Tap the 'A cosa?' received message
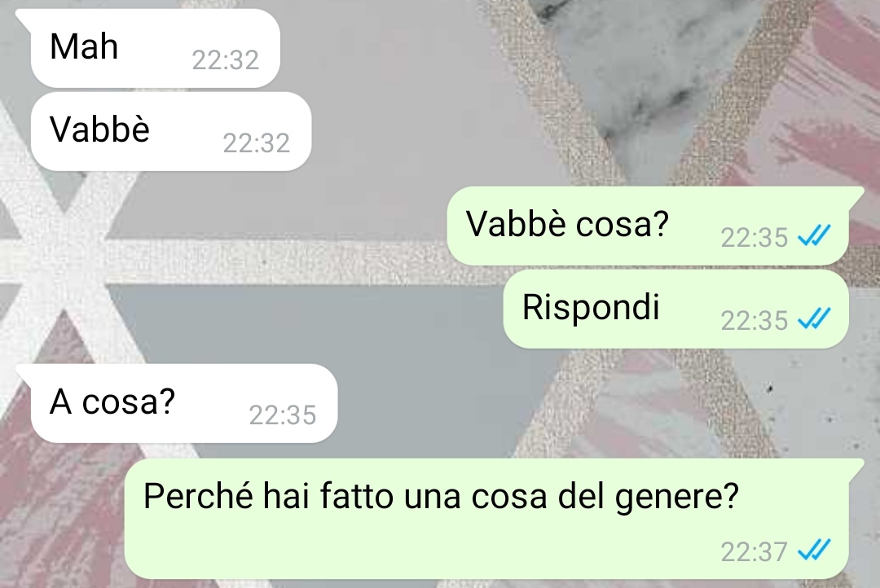 (x=184, y=403)
